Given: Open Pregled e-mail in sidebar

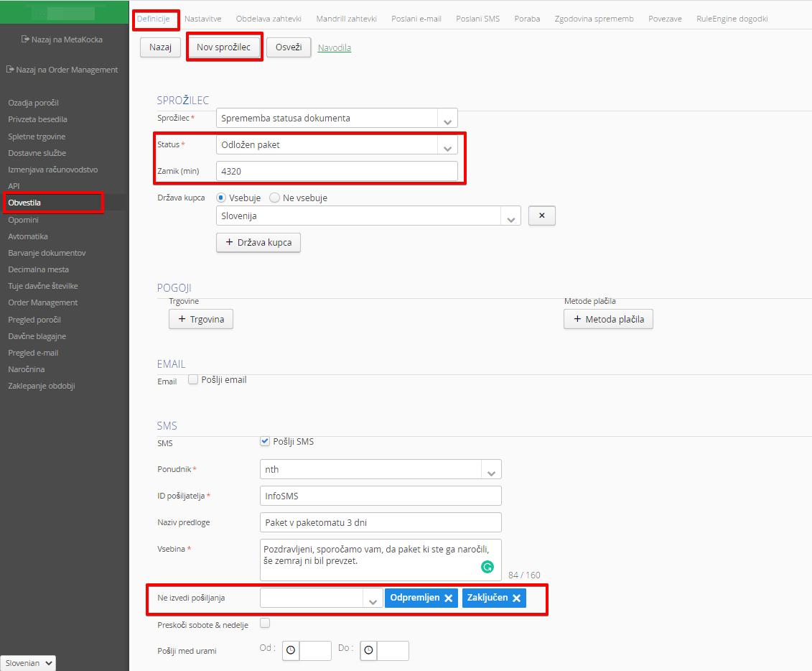Looking at the screenshot, I should click(x=33, y=353).
